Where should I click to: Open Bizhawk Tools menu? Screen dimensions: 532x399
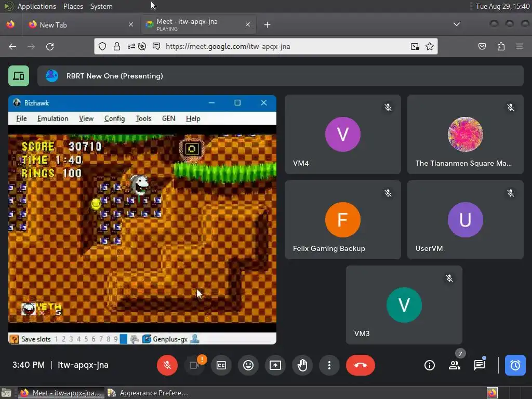tap(143, 118)
